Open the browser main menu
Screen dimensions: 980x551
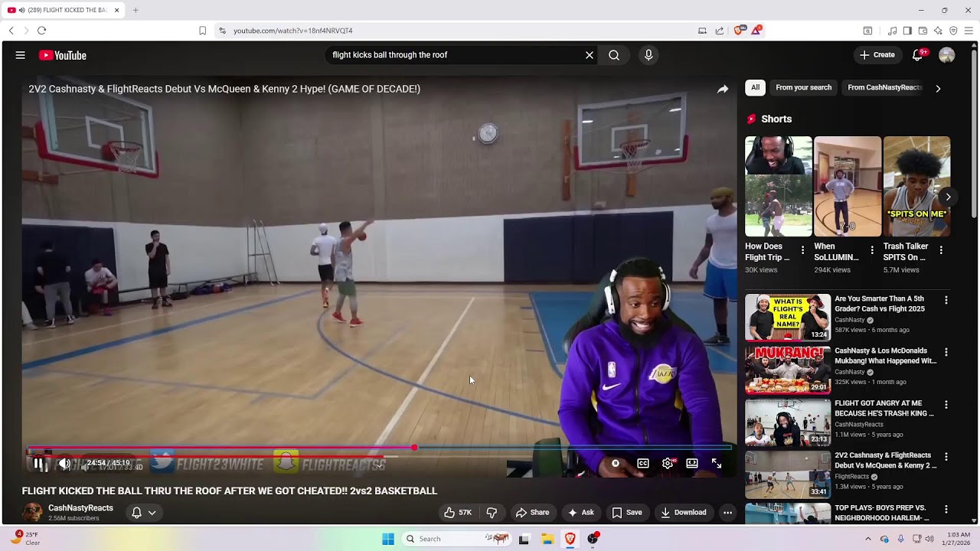tap(969, 31)
